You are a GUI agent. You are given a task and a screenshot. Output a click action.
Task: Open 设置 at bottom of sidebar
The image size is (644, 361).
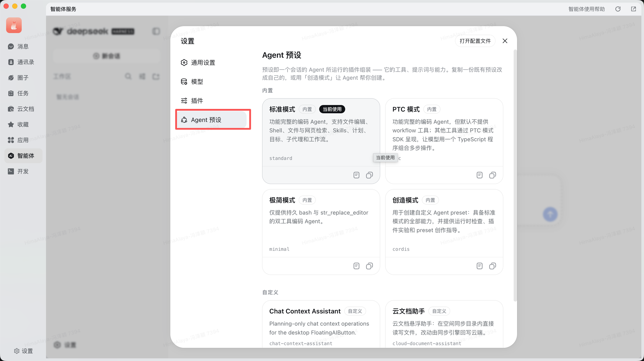tap(23, 351)
